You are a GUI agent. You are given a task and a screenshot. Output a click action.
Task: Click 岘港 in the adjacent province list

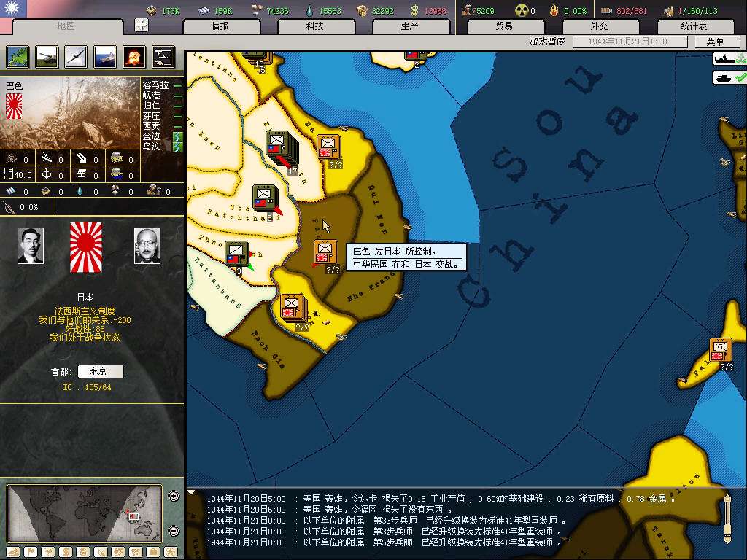pos(152,96)
